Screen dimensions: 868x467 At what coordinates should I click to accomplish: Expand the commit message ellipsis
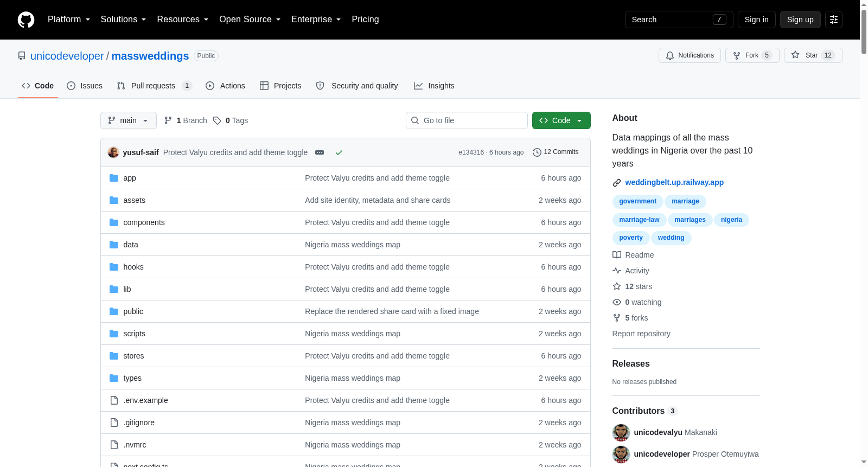click(x=320, y=152)
